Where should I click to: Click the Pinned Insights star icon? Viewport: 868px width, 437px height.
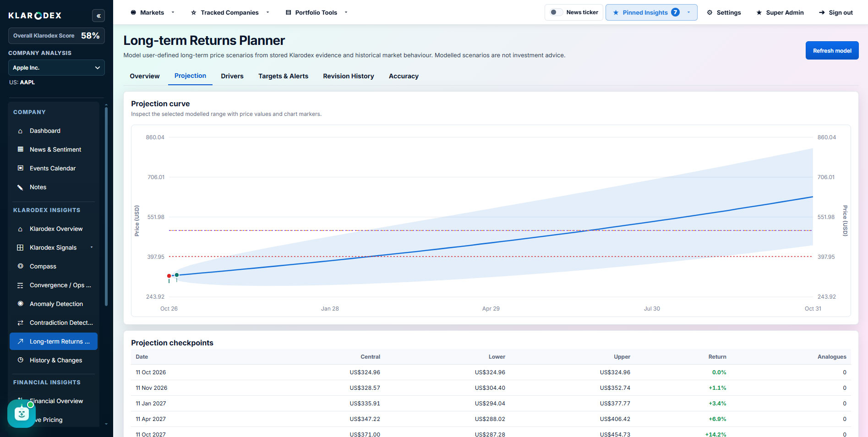pos(616,12)
